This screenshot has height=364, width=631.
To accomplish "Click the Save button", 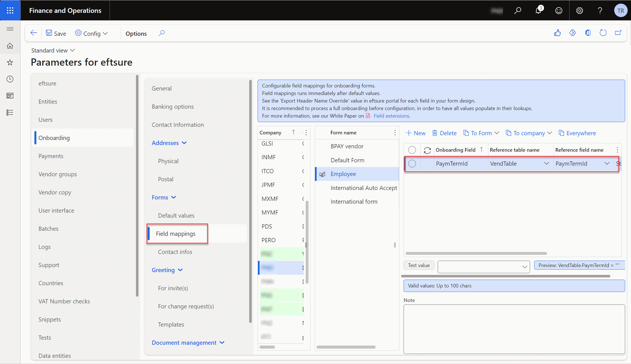I will point(56,34).
